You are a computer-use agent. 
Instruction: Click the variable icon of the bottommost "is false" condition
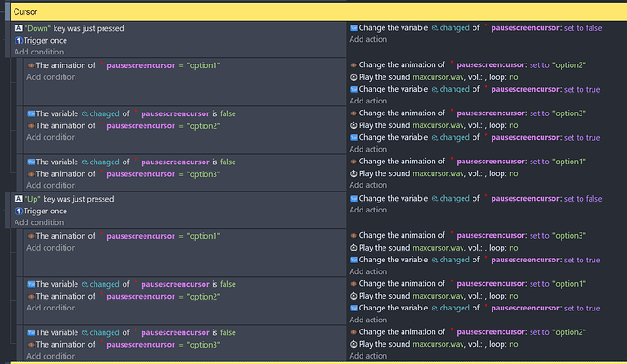(x=31, y=333)
